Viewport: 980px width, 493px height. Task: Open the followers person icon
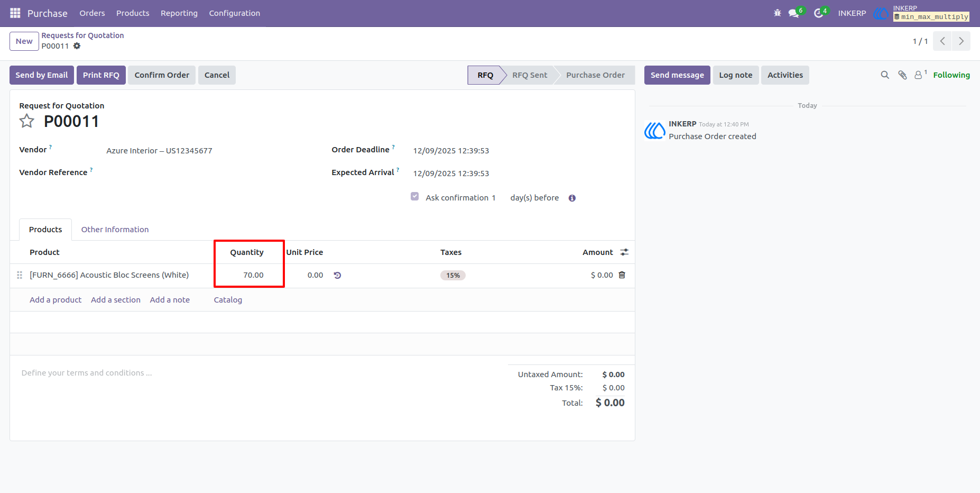click(x=919, y=75)
